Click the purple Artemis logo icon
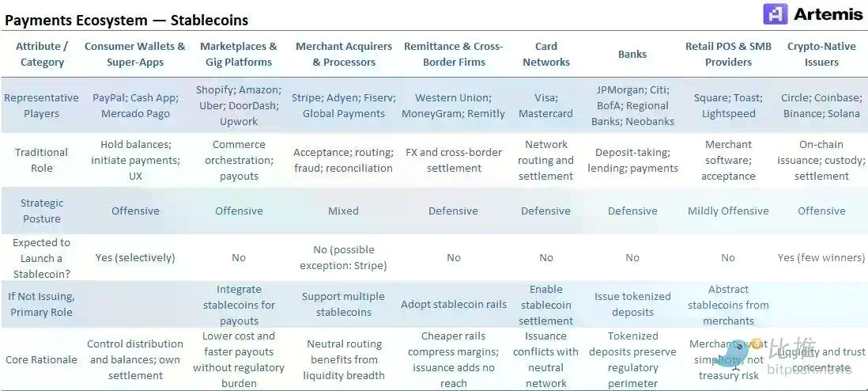The image size is (868, 391). pyautogui.click(x=775, y=14)
